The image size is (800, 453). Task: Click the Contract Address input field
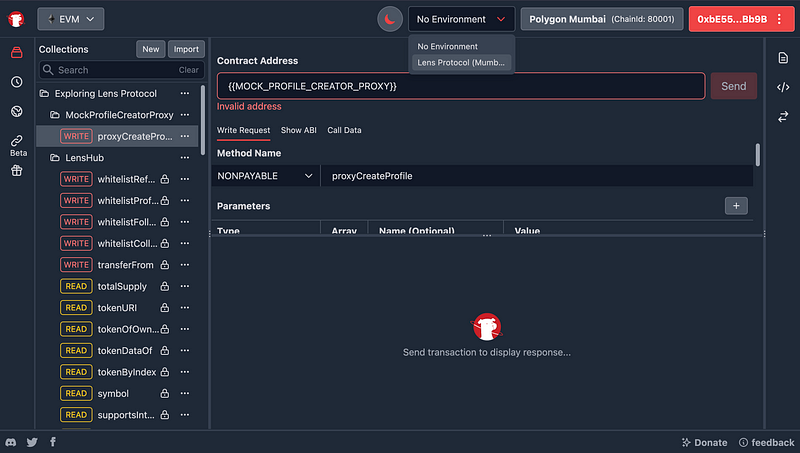pyautogui.click(x=460, y=86)
